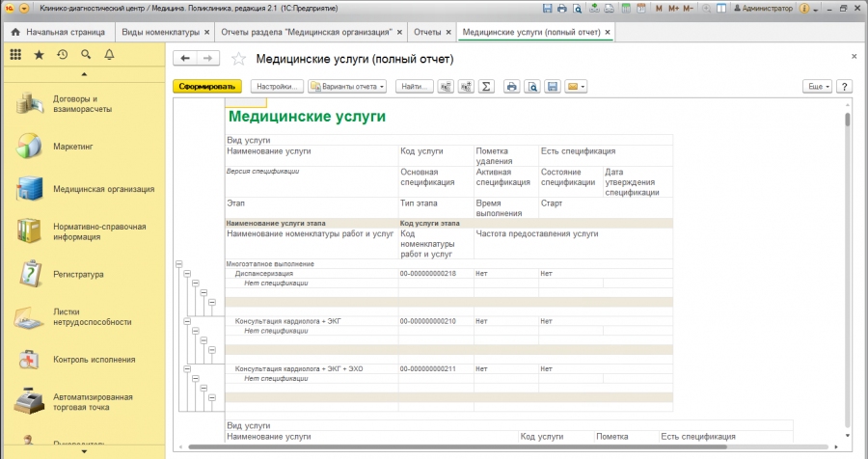Open Favorites star in sections panel
Screen dimensions: 868x459
[39, 54]
